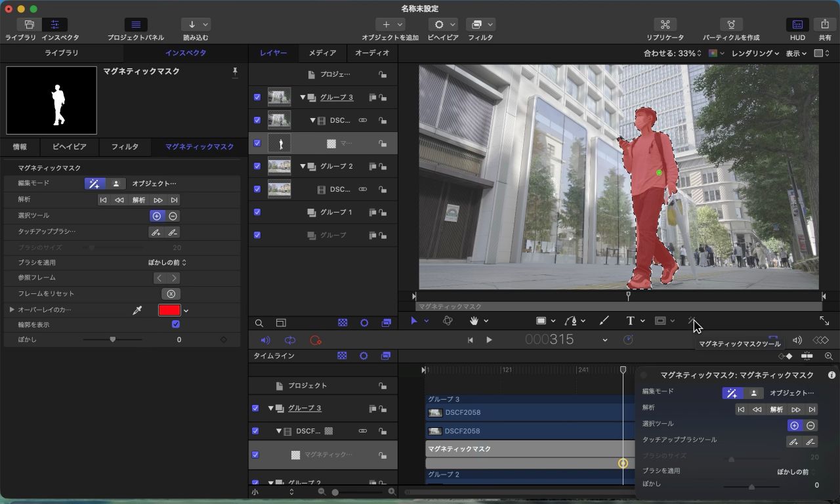Screen dimensions: 840x504
Task: Uncheck the Show Outline checkbox
Action: coord(176,325)
